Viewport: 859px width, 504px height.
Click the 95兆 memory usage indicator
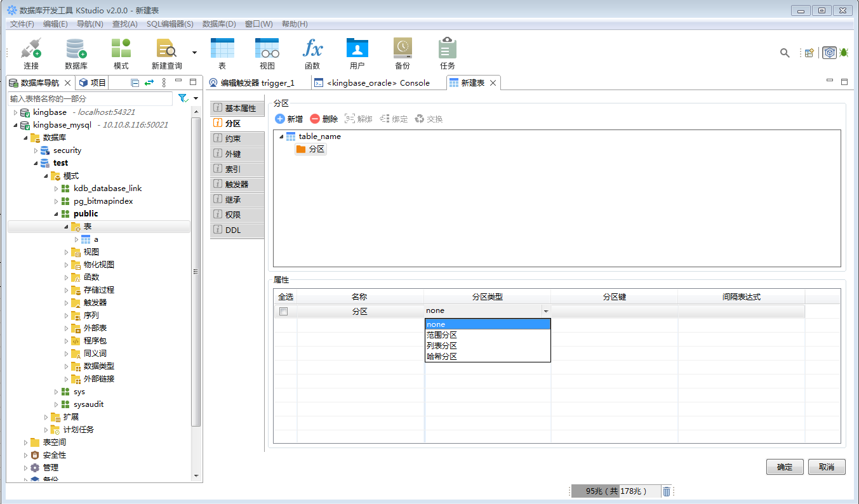(613, 491)
